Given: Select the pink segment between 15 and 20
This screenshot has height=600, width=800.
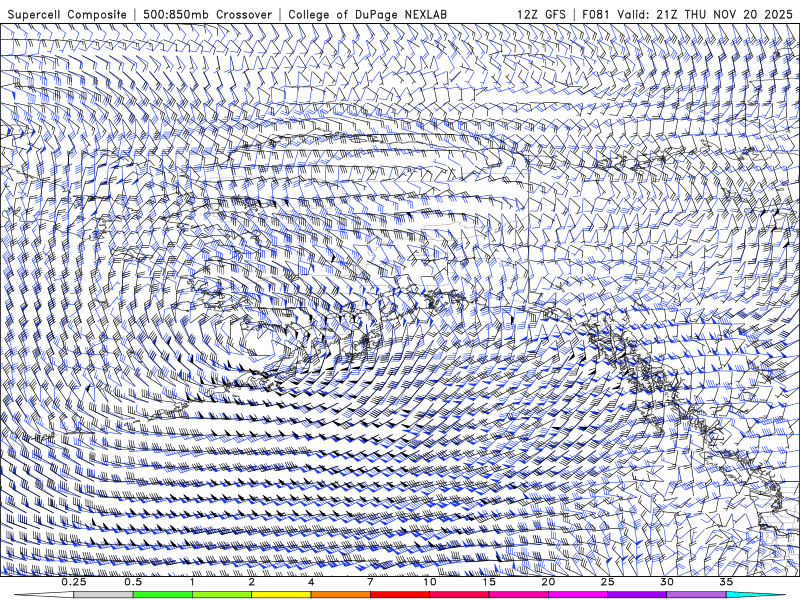Looking at the screenshot, I should tap(518, 595).
